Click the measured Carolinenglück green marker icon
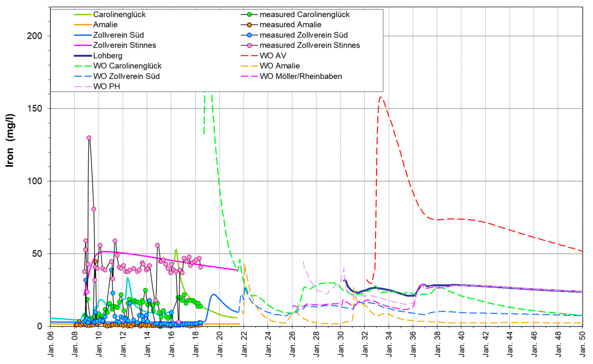This screenshot has width=593, height=364. pyautogui.click(x=249, y=15)
